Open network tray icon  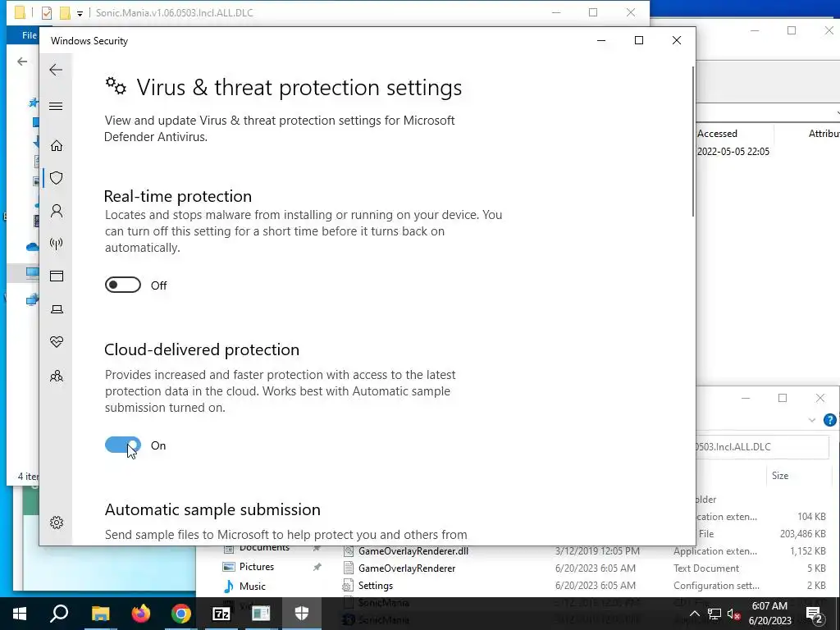[x=714, y=614]
